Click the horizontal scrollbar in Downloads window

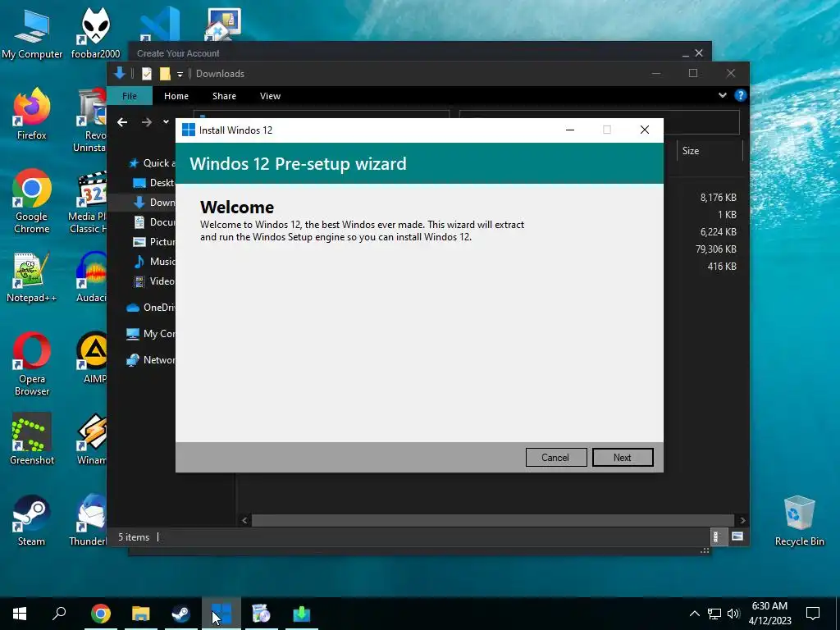click(492, 520)
